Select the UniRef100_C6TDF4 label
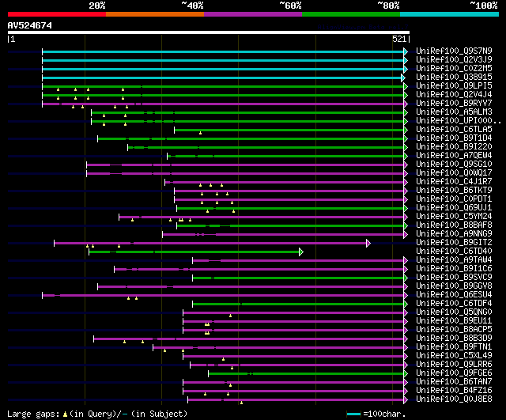506x420 pixels. [454, 304]
